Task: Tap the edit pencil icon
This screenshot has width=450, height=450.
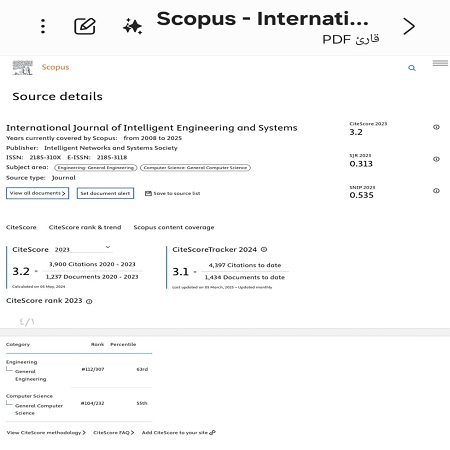Action: point(85,26)
